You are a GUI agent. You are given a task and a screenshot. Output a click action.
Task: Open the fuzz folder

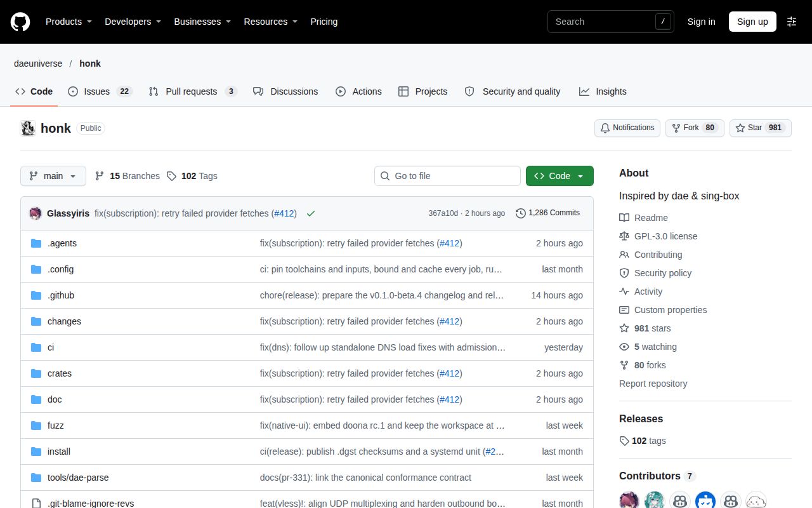(x=56, y=425)
